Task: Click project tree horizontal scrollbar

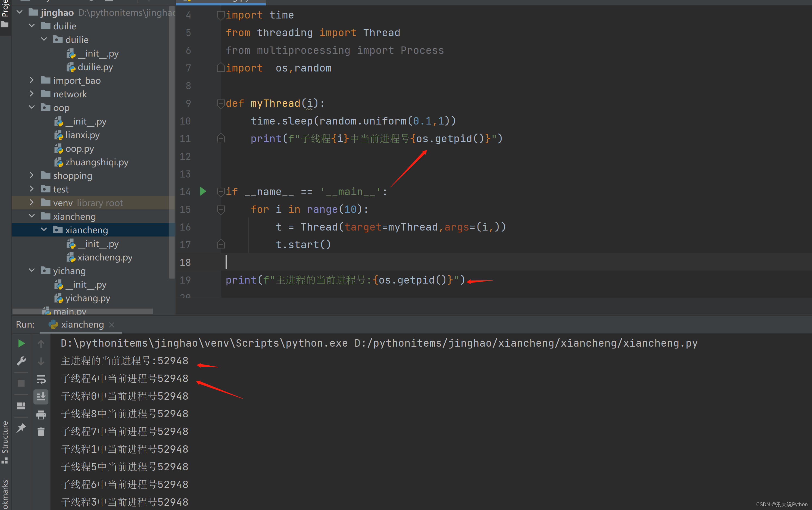Action: point(83,311)
